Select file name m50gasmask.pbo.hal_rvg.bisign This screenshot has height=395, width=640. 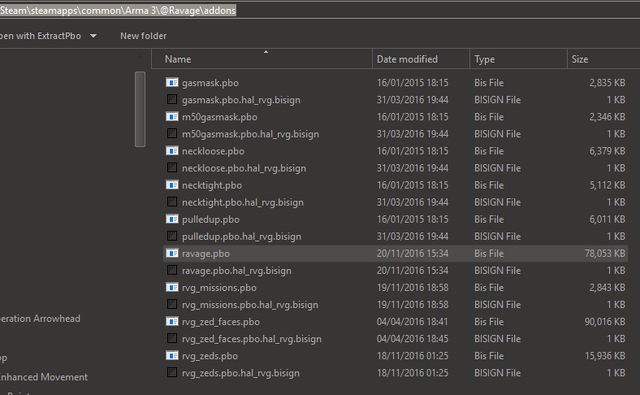click(251, 134)
